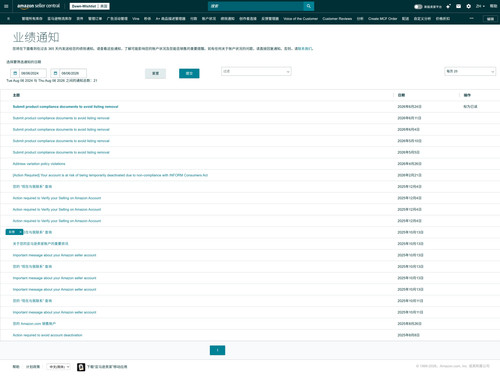The height and width of the screenshot is (382, 500).
Task: Click the download mobile app link in footer
Action: coord(107,367)
